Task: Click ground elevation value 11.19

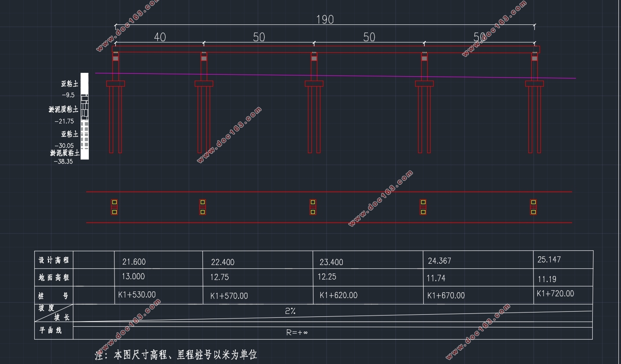Action: pyautogui.click(x=547, y=279)
